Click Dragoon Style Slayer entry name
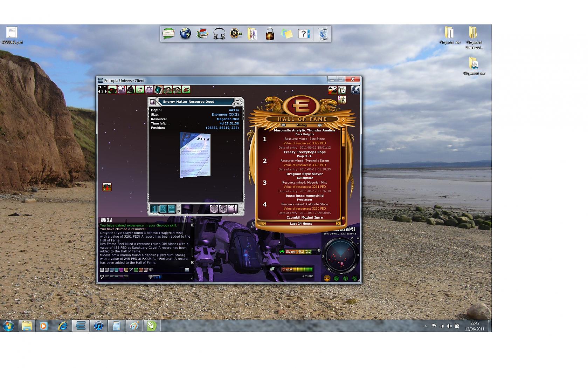This screenshot has width=588, height=368. pos(305,174)
